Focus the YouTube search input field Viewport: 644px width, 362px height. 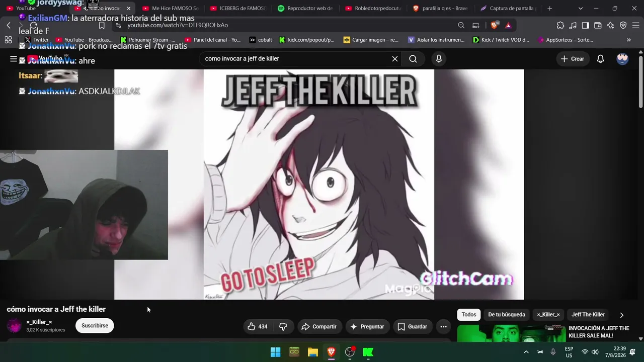click(x=296, y=59)
